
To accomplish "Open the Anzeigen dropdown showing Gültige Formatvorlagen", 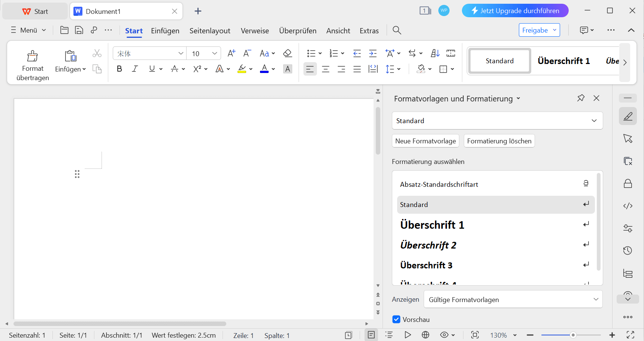I will 513,299.
